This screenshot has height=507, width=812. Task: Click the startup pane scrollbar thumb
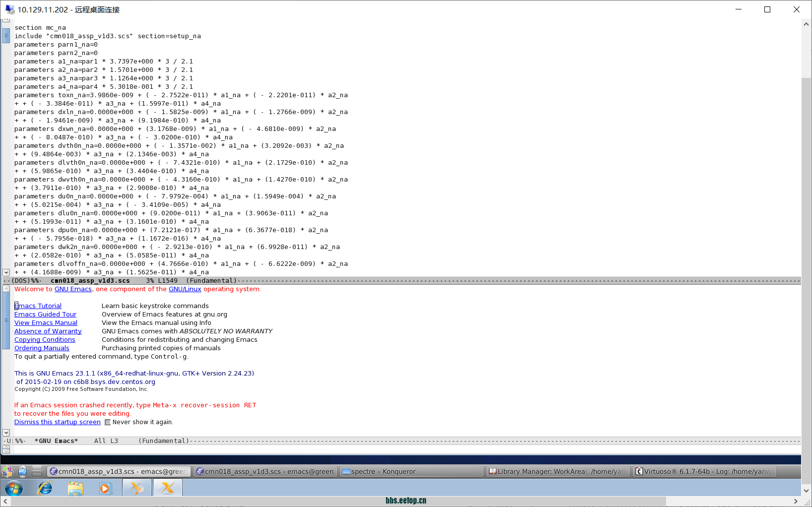(6, 320)
